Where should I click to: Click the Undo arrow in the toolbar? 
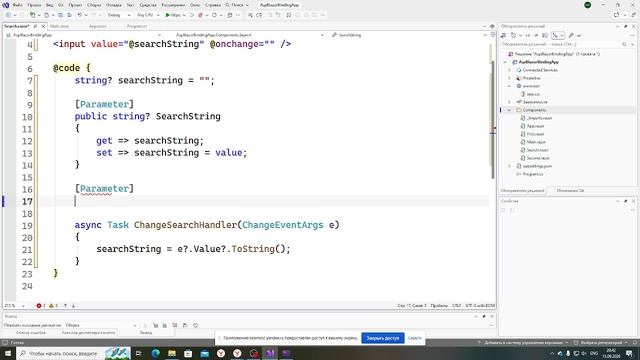[80, 15]
